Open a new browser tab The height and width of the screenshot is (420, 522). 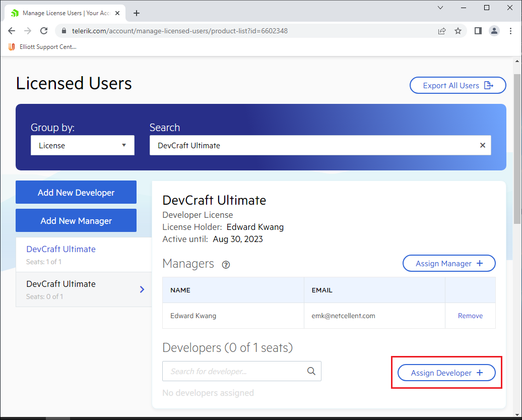pos(136,13)
